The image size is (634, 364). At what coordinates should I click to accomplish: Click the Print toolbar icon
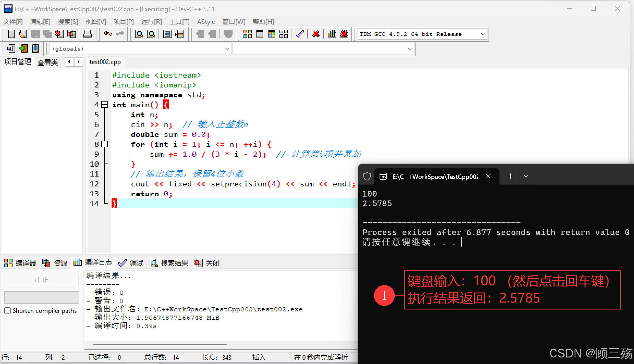87,34
